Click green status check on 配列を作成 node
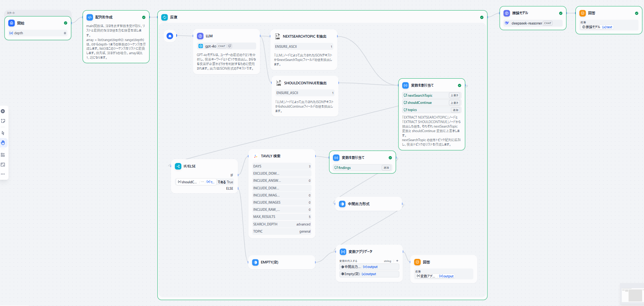This screenshot has width=644, height=306. 144,17
